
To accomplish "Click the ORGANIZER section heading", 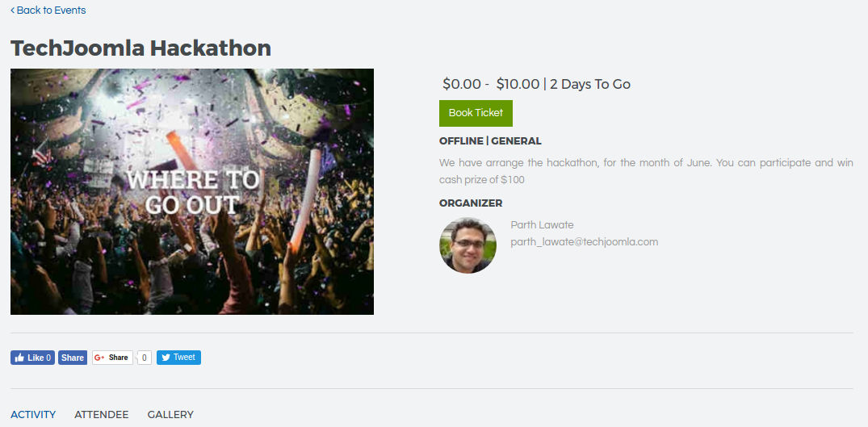I will (471, 203).
